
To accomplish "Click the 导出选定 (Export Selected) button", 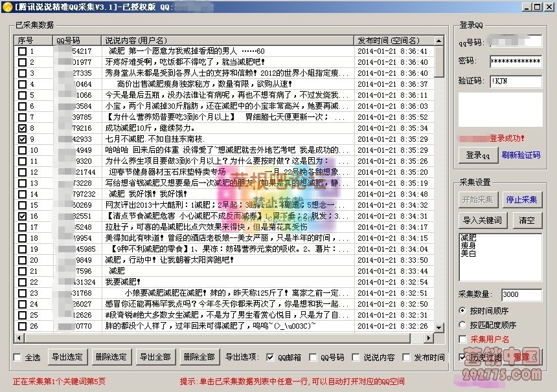I will tap(67, 356).
